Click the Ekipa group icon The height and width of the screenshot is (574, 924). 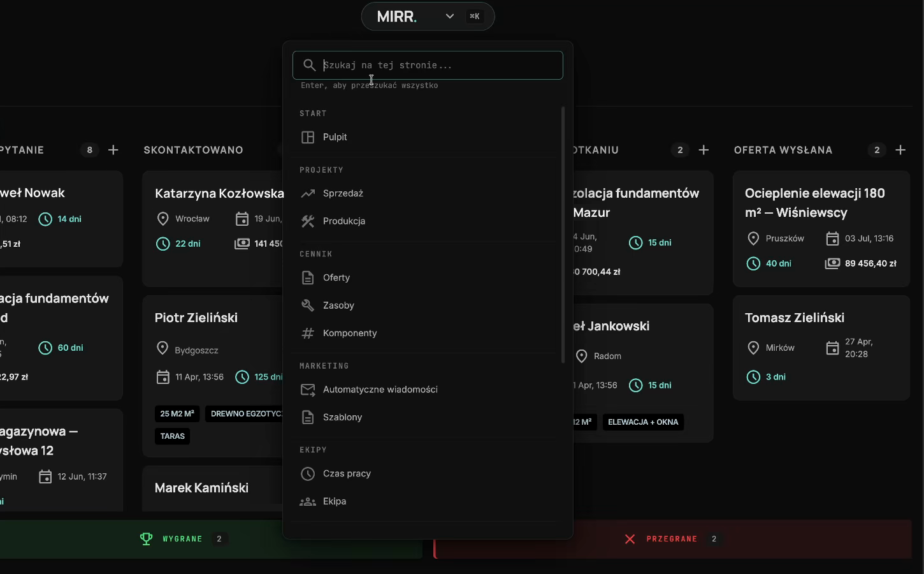[x=308, y=501]
